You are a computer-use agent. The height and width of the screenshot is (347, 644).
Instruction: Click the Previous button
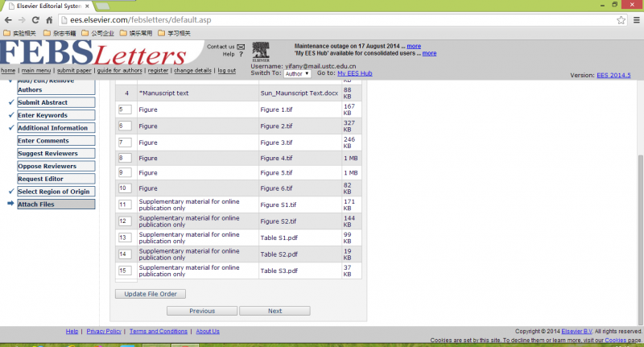tap(202, 311)
